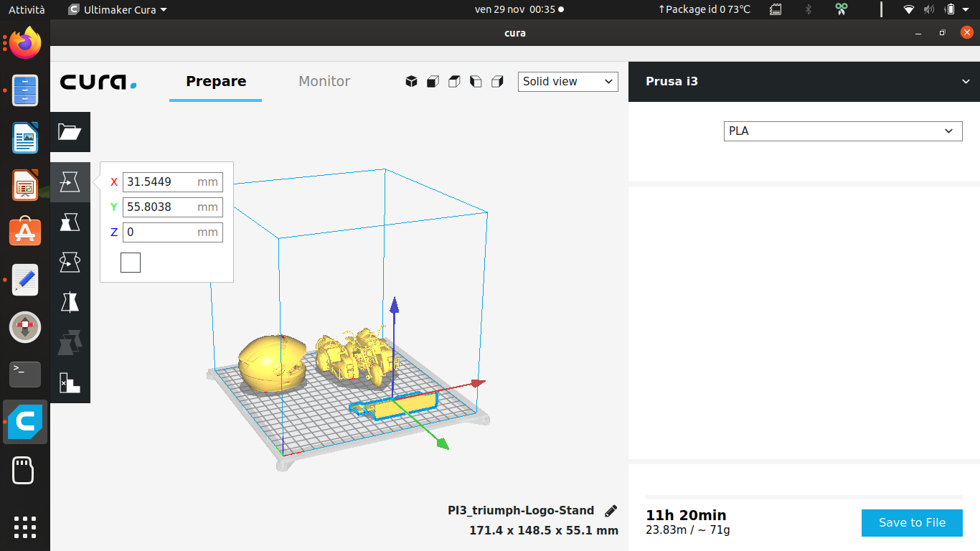The height and width of the screenshot is (551, 980).
Task: Edit job name with pencil icon
Action: pos(611,511)
